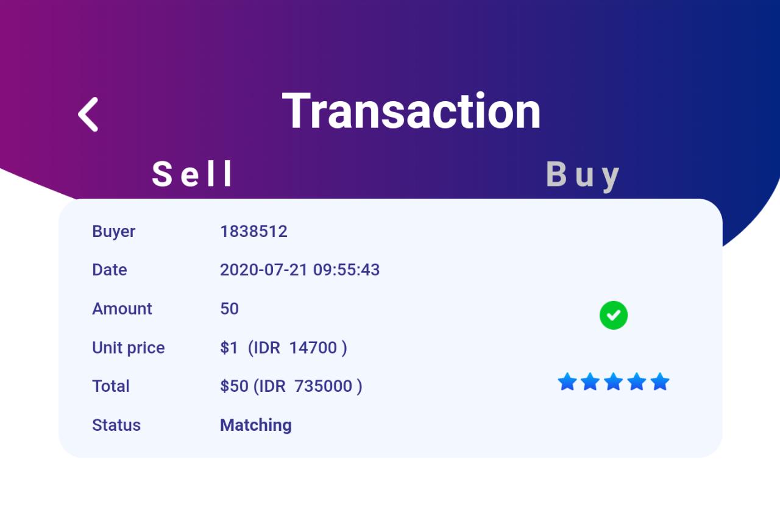This screenshot has width=780, height=532.
Task: Click the Matching status text
Action: click(x=256, y=425)
